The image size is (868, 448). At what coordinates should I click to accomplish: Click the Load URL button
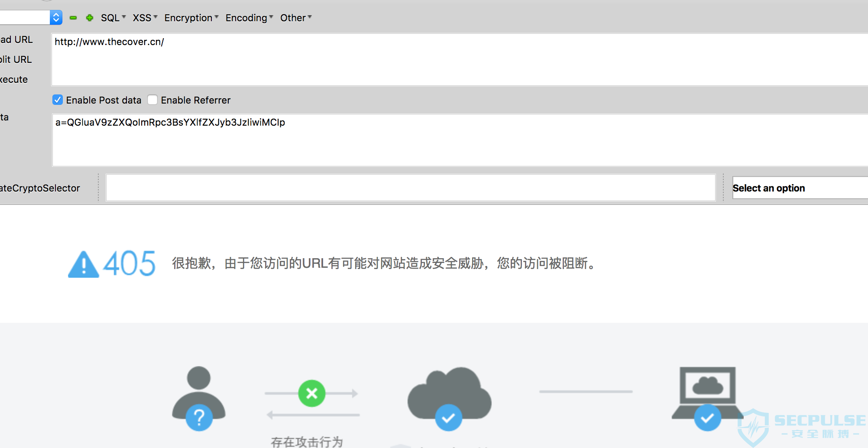[x=16, y=39]
